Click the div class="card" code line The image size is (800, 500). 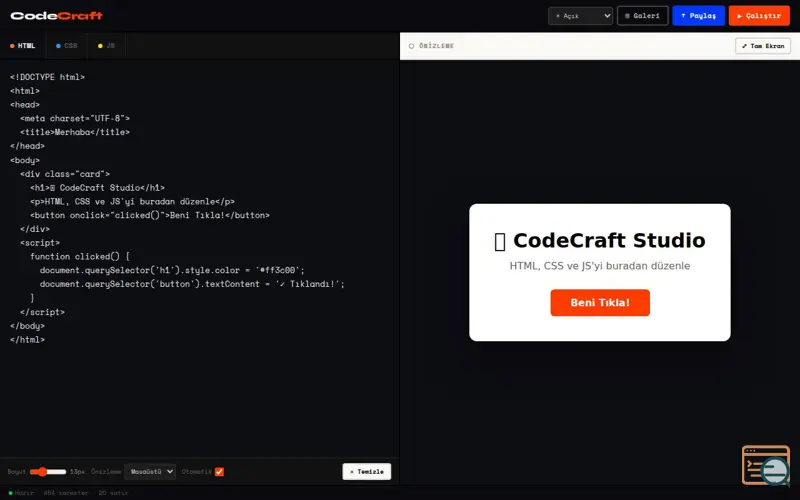[x=65, y=174]
